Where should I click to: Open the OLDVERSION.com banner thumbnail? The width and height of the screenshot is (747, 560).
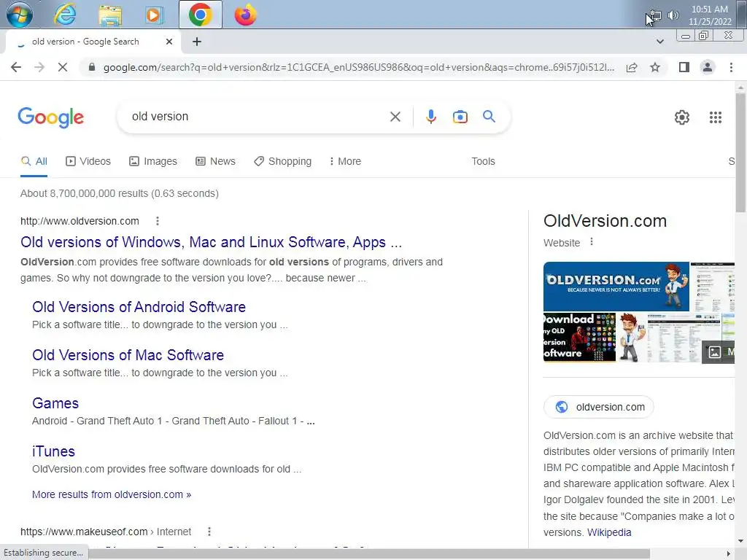pos(616,286)
